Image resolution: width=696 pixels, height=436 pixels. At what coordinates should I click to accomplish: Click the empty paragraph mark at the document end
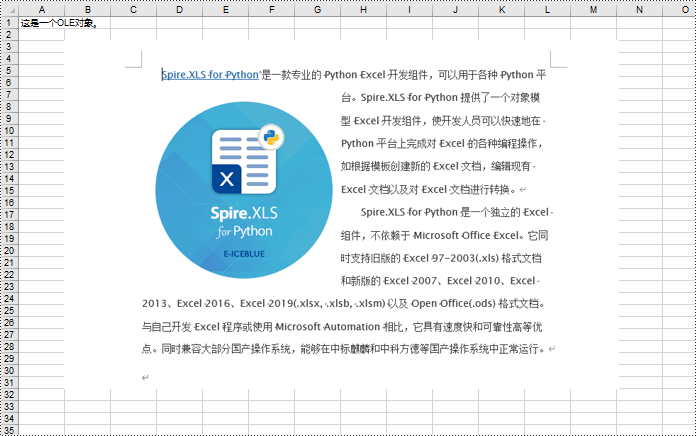point(145,378)
